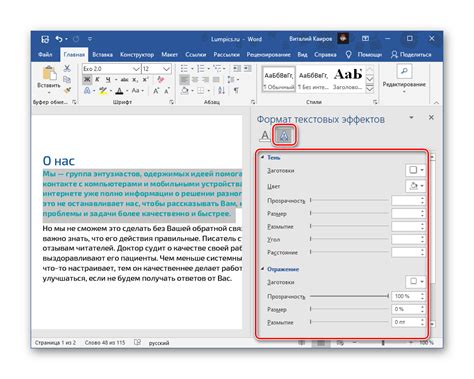Viewport: 474px width, 379px height.
Task: Click the reflection size 0 % input field
Action: [405, 309]
